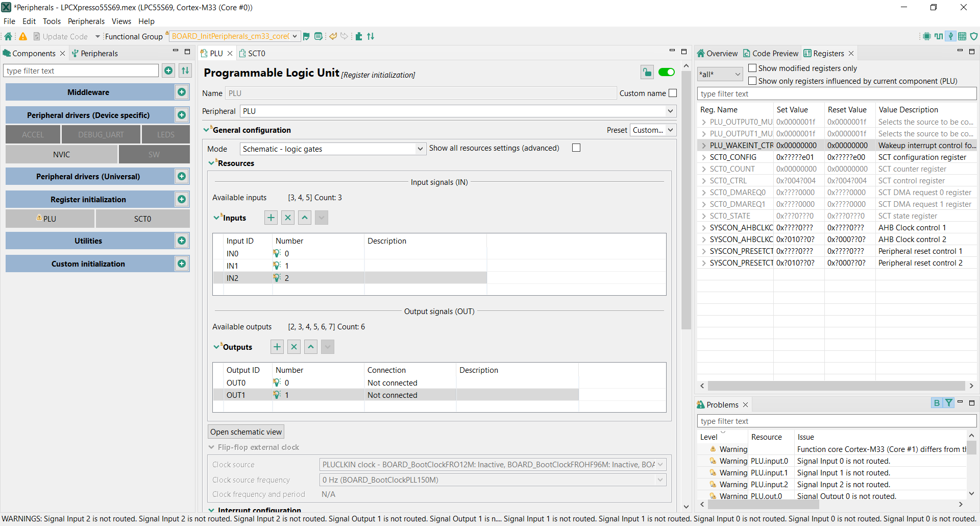980x526 pixels.
Task: Expand the SCT0_CONFIG register row
Action: coord(704,157)
